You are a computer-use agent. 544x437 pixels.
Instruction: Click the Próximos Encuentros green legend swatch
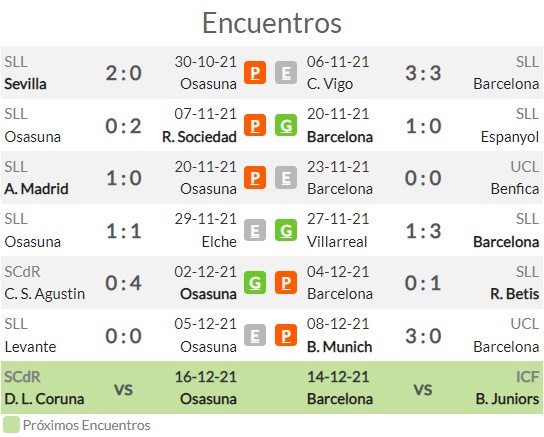click(x=11, y=425)
